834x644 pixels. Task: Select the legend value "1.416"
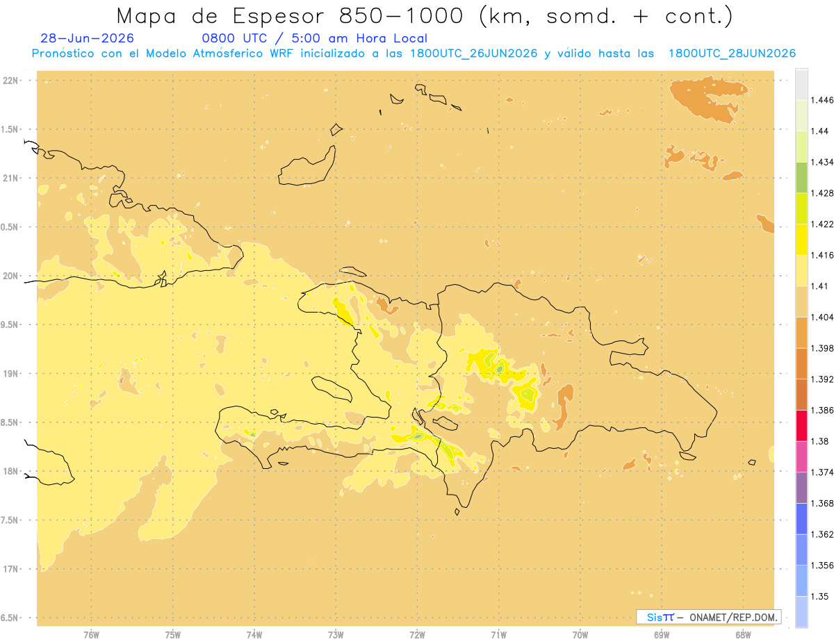click(x=822, y=255)
